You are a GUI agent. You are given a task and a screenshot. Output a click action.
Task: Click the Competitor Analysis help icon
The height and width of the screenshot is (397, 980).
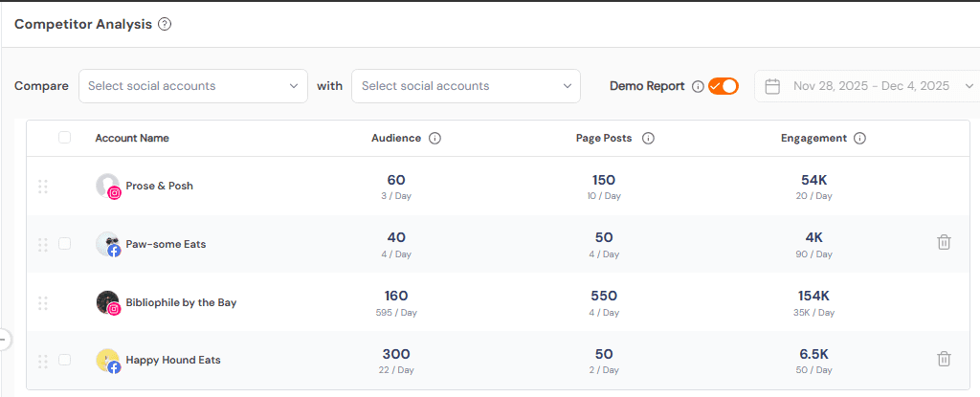point(165,25)
